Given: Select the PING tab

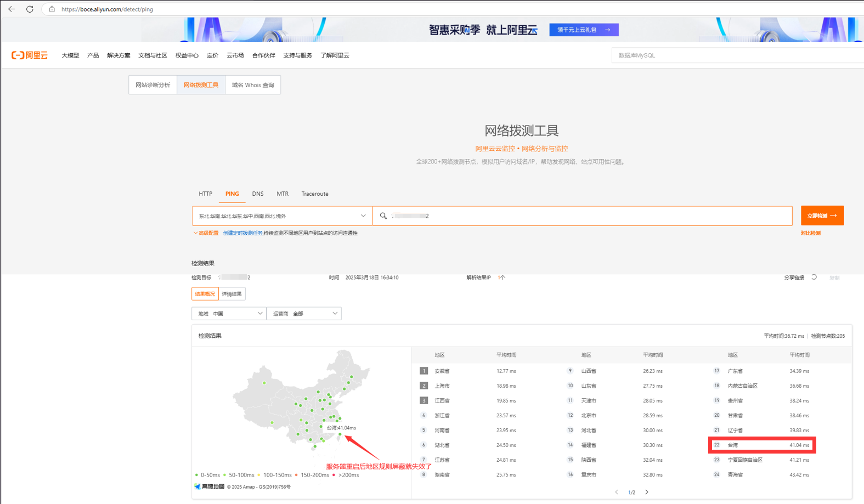Looking at the screenshot, I should pos(232,194).
